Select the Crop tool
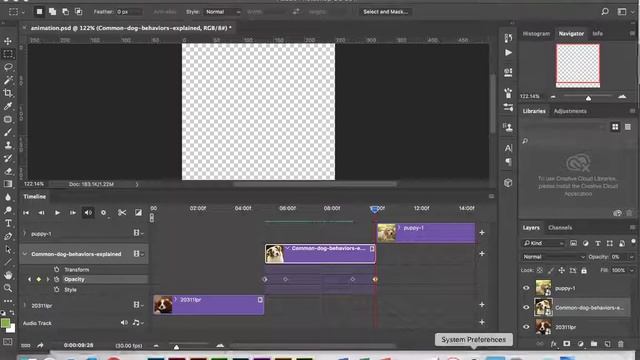Screen dimensions: 640x360 (8, 93)
